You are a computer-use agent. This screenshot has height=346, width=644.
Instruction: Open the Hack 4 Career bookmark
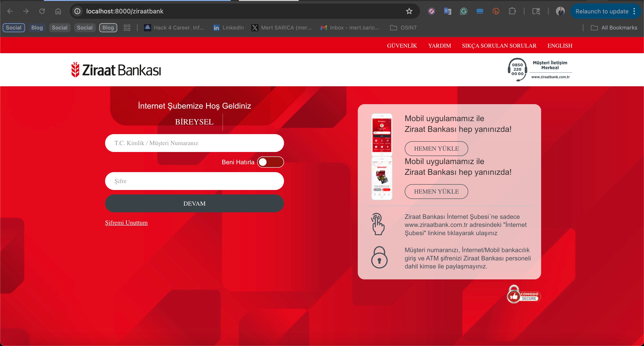pos(174,28)
